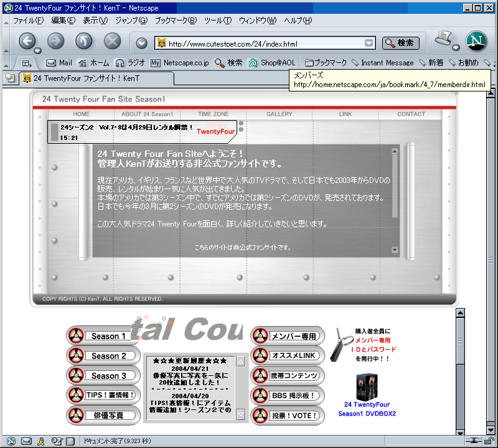Reload the page with the Reload button
The height and width of the screenshot is (448, 498).
click(x=84, y=41)
